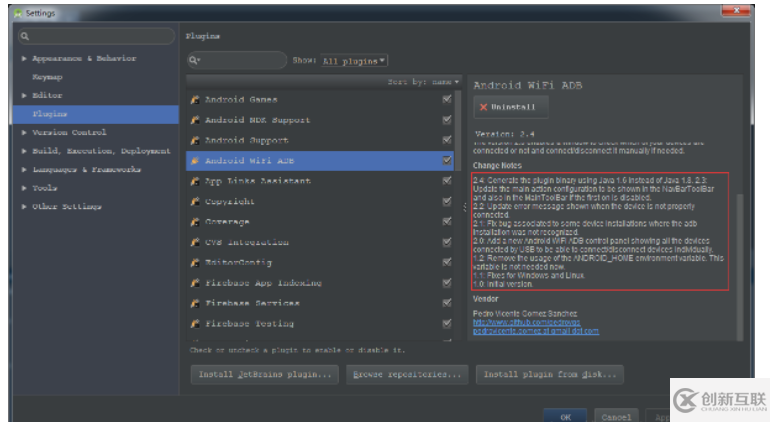Uncheck the EditorConfig plugin
This screenshot has width=770, height=422.
click(x=447, y=262)
